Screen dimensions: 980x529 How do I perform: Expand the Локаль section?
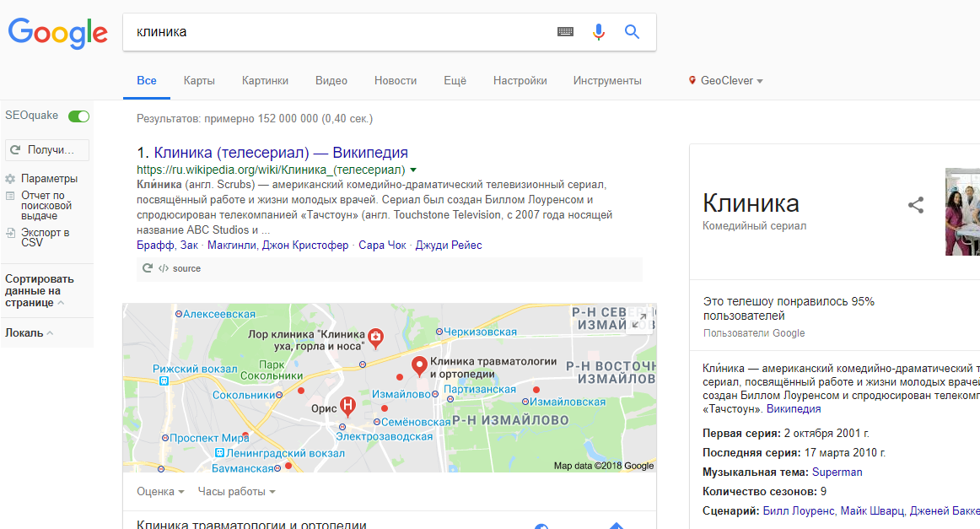[x=30, y=333]
